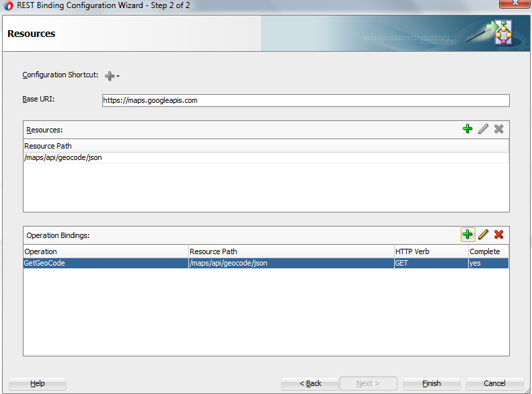Add a new operation binding
This screenshot has width=532, height=394.
[467, 234]
